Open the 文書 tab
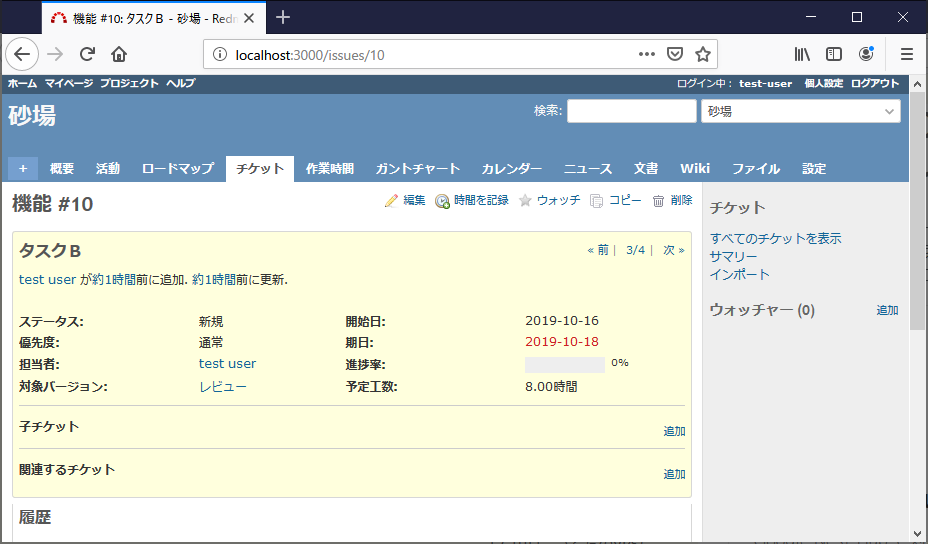928x544 pixels. point(646,169)
